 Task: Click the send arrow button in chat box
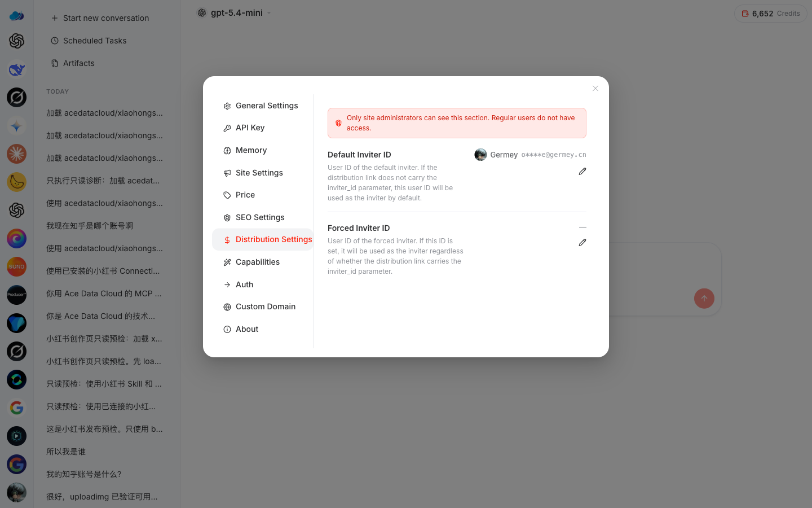pos(704,299)
